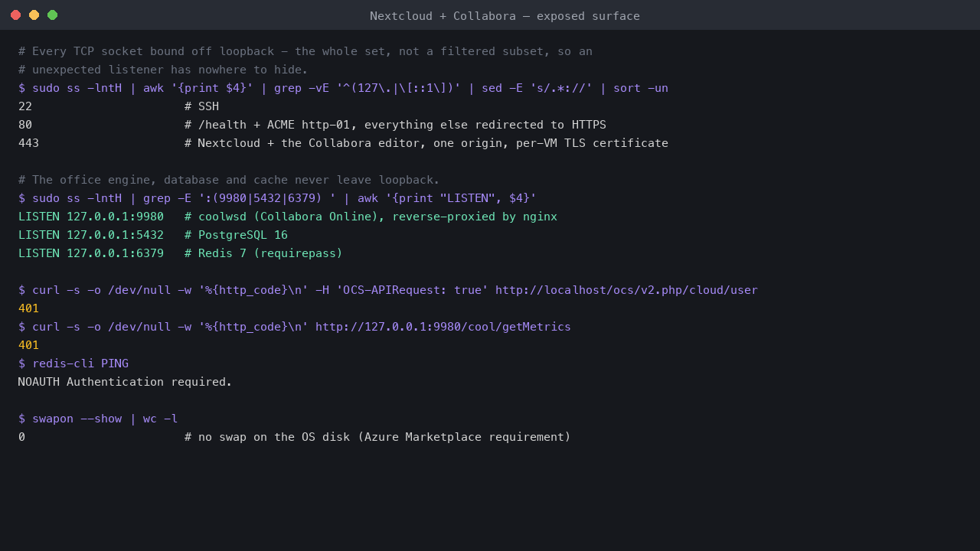Click 'NOAUTH Authentication required.' output

click(x=125, y=382)
